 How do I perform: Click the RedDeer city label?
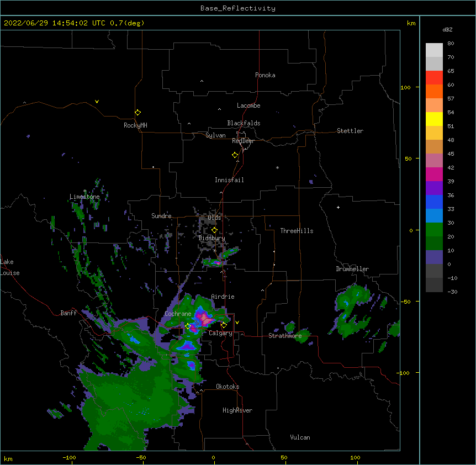(243, 141)
